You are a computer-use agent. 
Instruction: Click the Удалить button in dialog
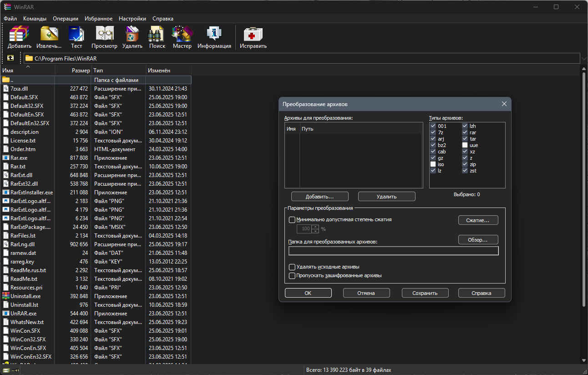pos(387,197)
